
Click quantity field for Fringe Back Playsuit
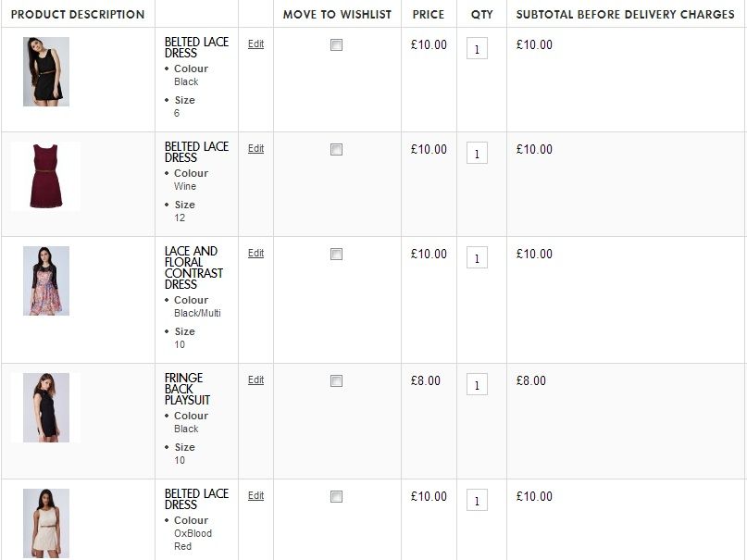click(x=477, y=385)
